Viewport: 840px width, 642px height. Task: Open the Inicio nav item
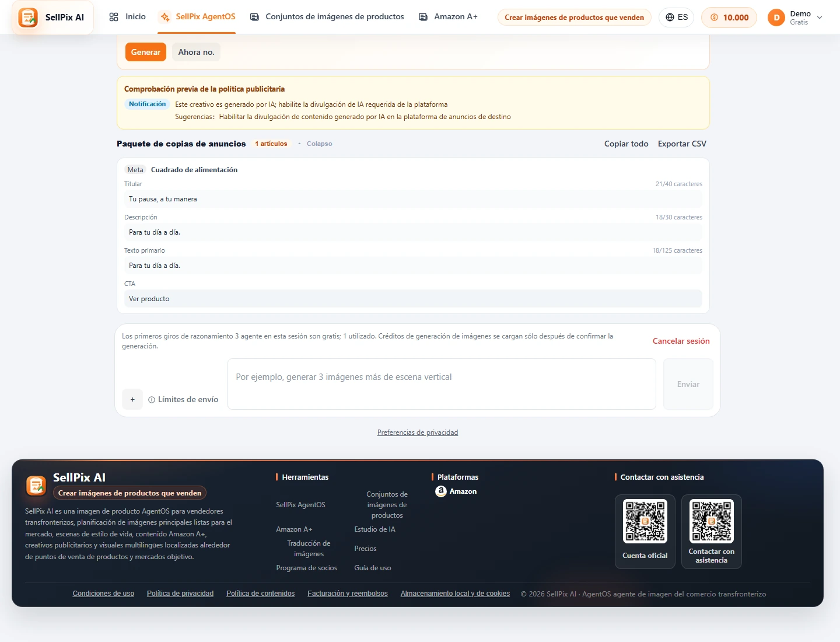click(127, 17)
